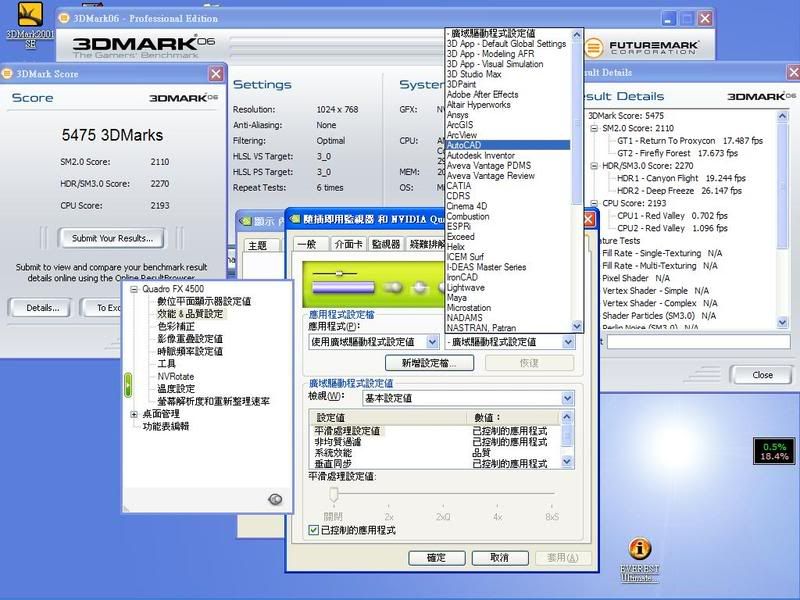Screen dimensions: 800x600
Task: Click the Details... button in Score window
Action: click(x=43, y=308)
